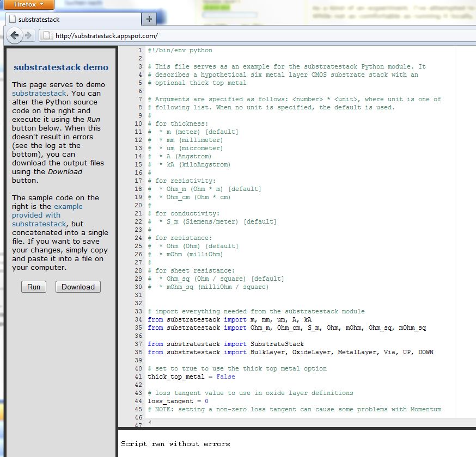Click '# loss tangent value to use' comment
This screenshot has height=457, width=476.
coord(251,393)
